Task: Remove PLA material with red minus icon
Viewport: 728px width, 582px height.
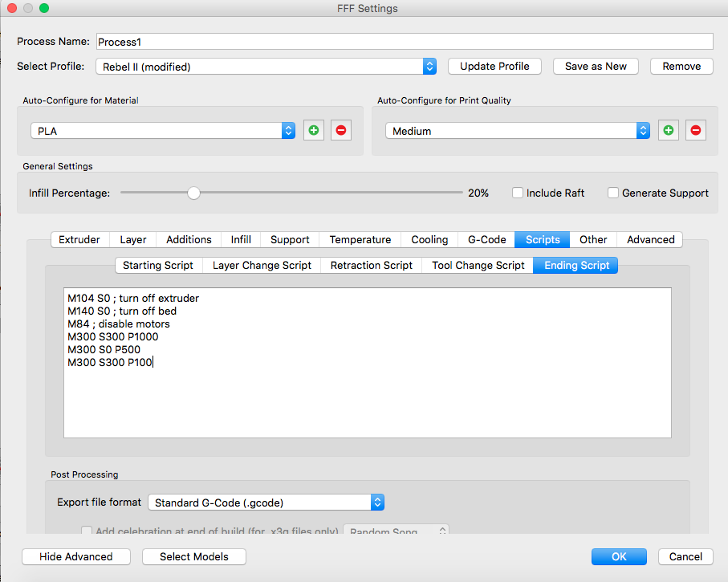Action: pos(341,130)
